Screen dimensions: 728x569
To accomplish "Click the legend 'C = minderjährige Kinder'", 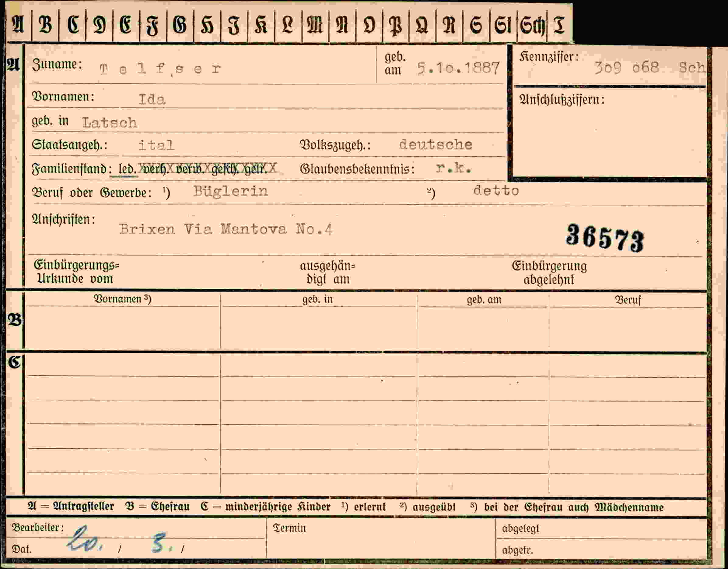I will click(265, 507).
